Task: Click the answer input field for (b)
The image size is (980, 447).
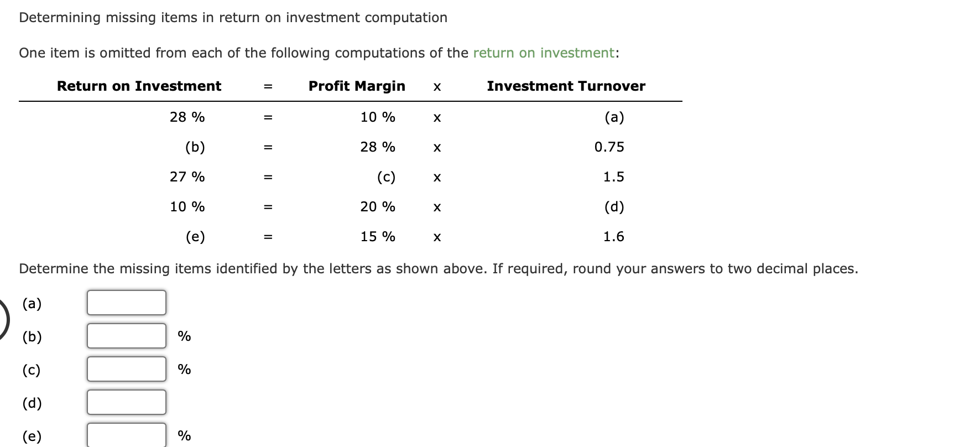Action: tap(126, 336)
